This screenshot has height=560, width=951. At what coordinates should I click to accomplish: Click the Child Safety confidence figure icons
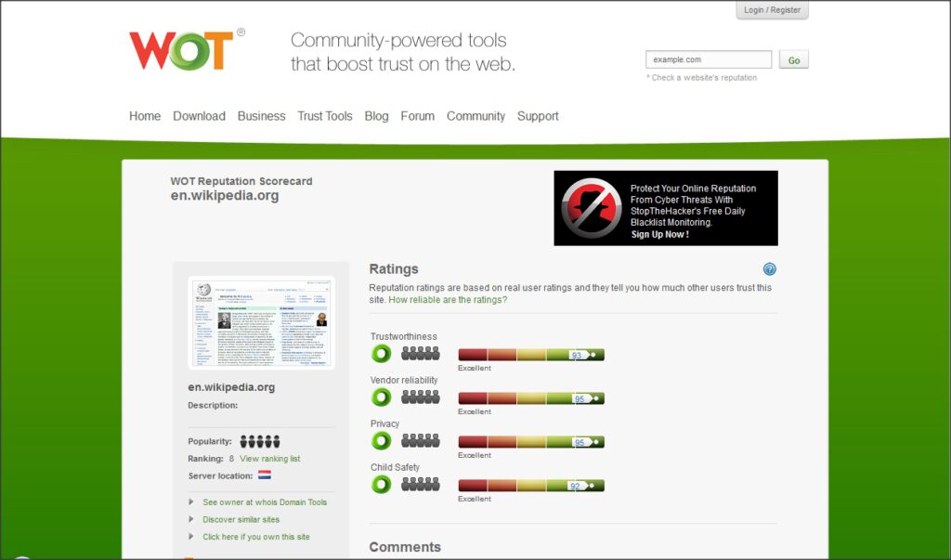coord(420,482)
